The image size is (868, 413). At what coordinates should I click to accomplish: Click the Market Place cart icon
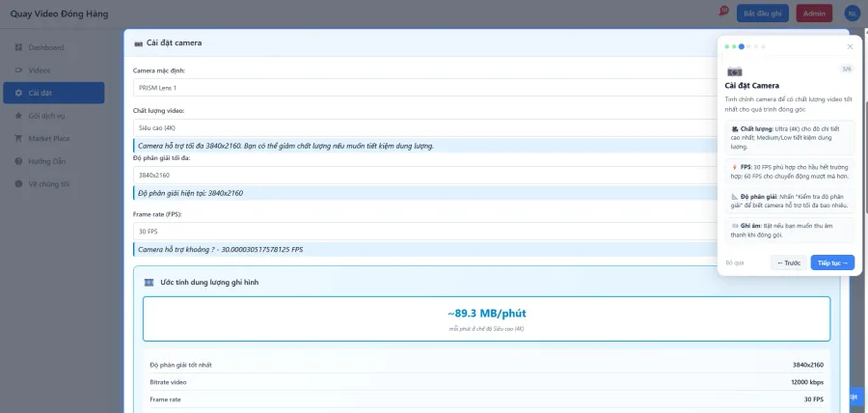pyautogui.click(x=18, y=138)
